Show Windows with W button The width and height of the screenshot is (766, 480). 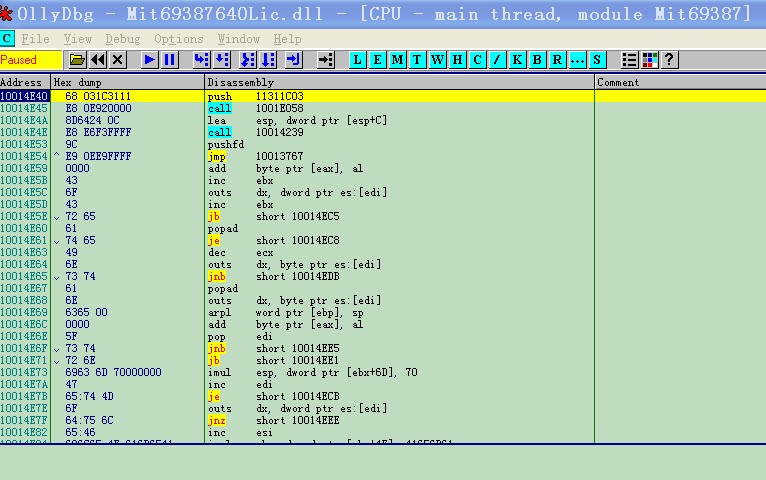click(x=437, y=60)
